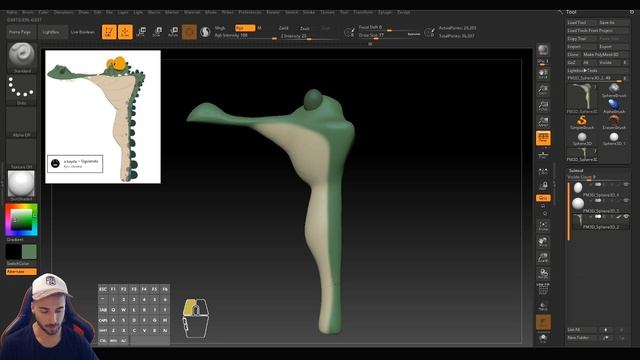
Task: Select the Scale transform mode icon
Action: point(157,32)
